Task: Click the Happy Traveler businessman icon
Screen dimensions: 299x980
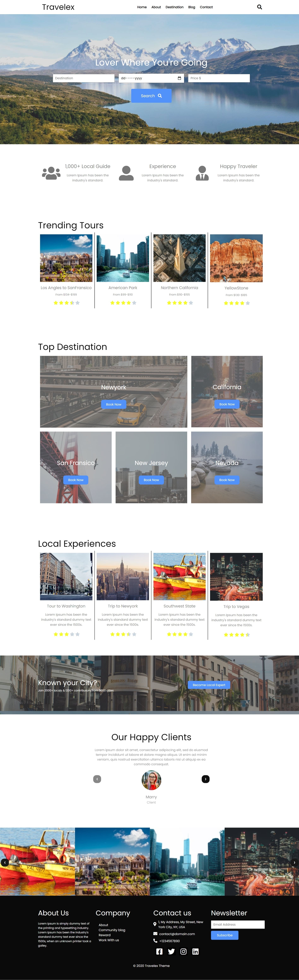Action: pos(202,173)
